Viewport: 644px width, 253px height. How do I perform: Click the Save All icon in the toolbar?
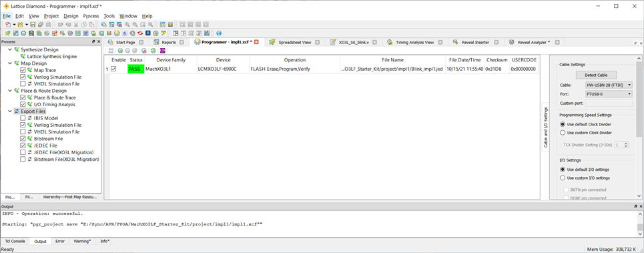click(x=41, y=25)
